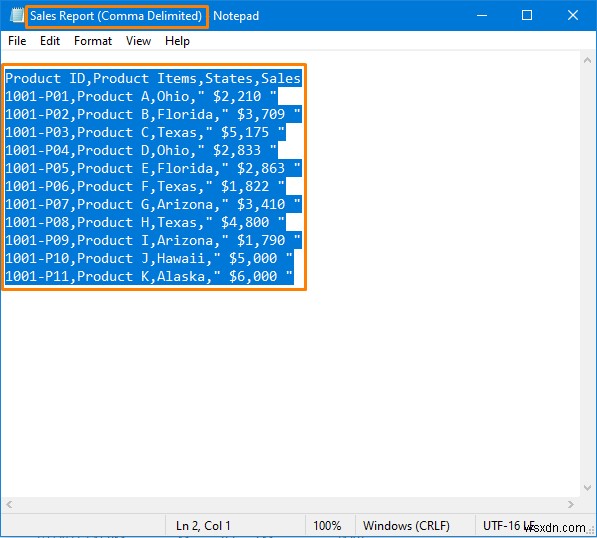
Task: Click the line starting with 1001-P11
Action: click(x=149, y=276)
